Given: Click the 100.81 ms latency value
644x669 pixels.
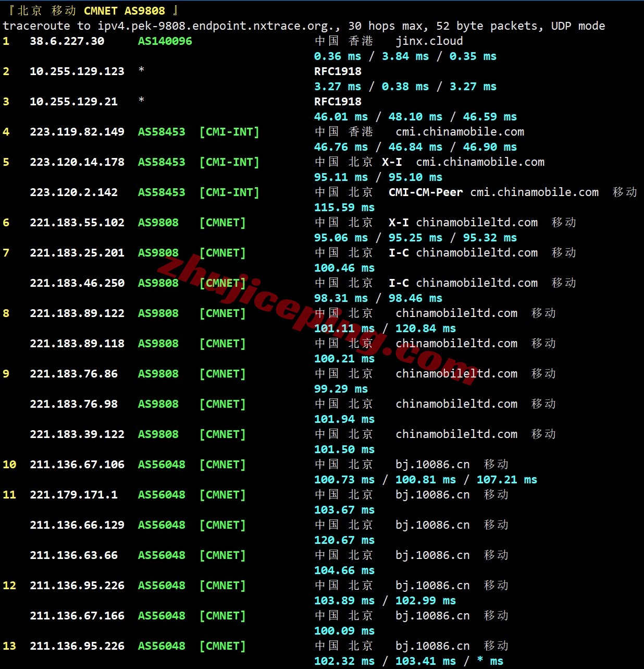Looking at the screenshot, I should pyautogui.click(x=425, y=480).
